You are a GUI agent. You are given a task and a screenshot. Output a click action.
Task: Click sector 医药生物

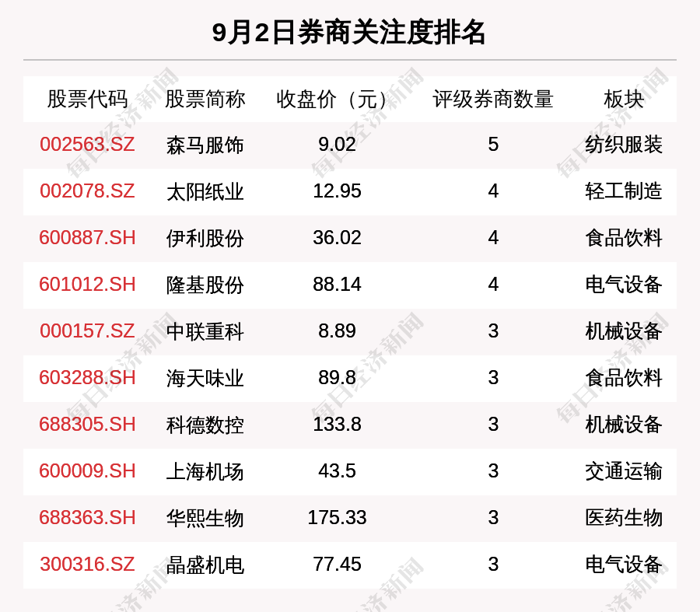tap(624, 517)
